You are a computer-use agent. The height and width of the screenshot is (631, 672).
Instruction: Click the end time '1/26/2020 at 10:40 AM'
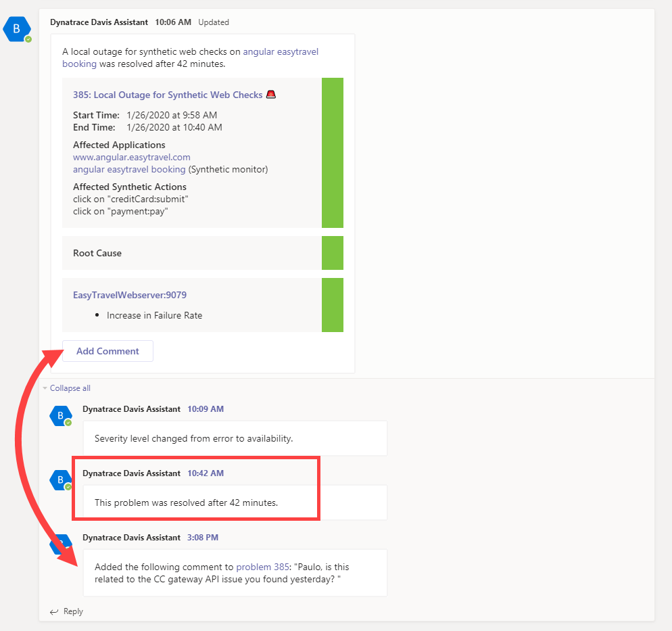point(174,127)
